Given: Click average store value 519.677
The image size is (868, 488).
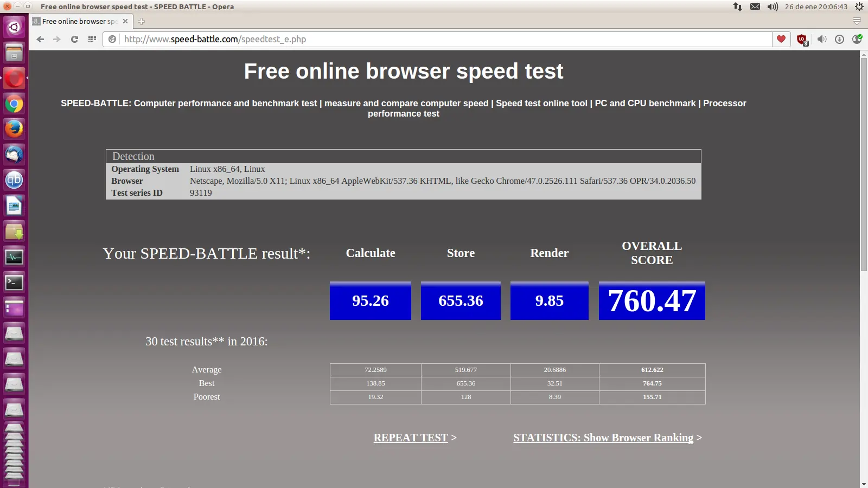Looking at the screenshot, I should pyautogui.click(x=466, y=370).
